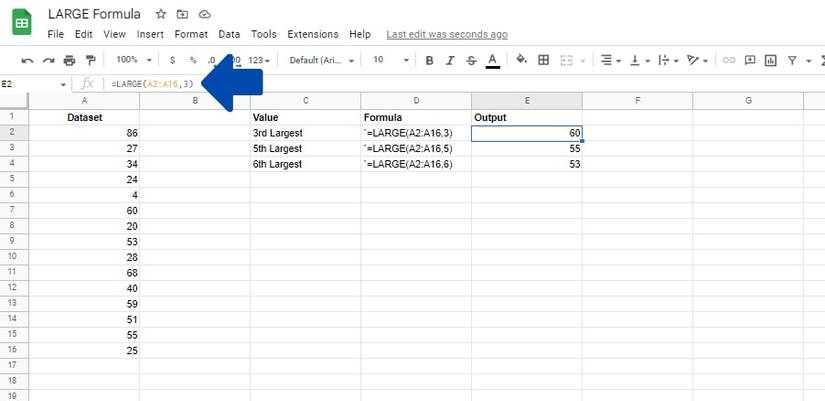This screenshot has width=825, height=401.
Task: Open the Borders tool
Action: [544, 60]
